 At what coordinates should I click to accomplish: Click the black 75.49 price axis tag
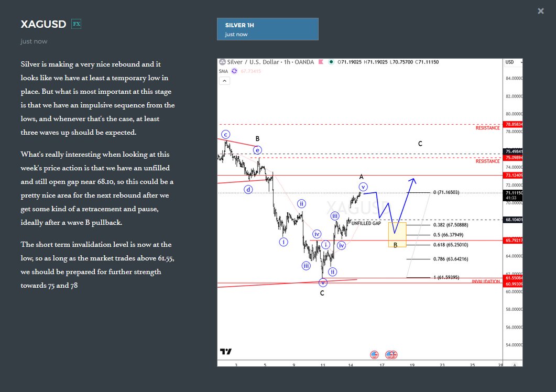click(x=513, y=151)
